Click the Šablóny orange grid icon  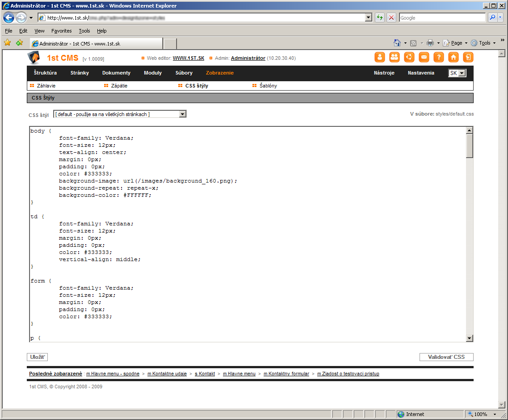coord(254,85)
